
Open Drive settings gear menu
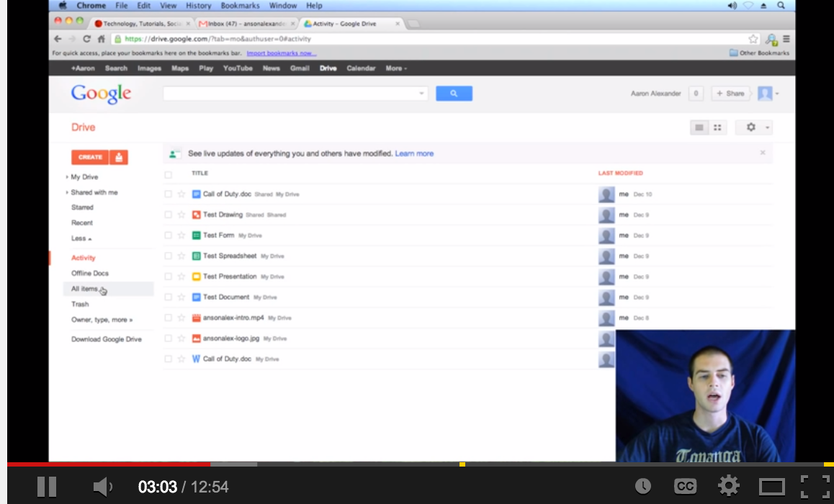pyautogui.click(x=754, y=127)
